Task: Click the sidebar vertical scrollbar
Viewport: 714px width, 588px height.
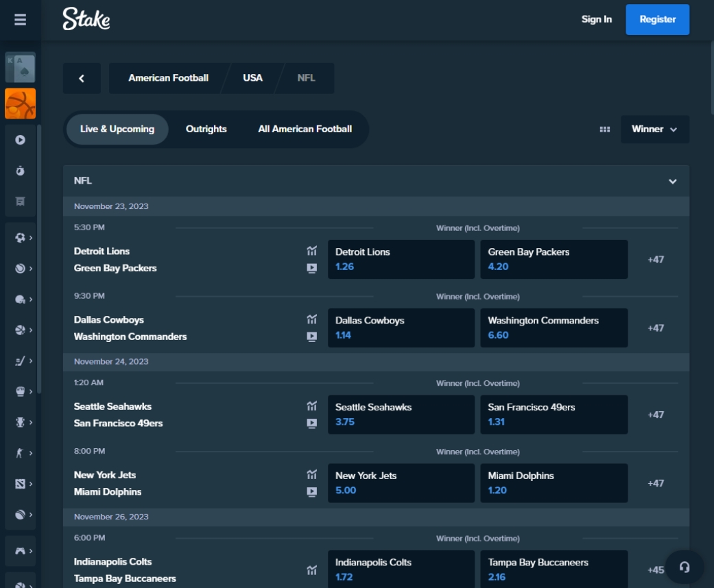Action: (39, 258)
